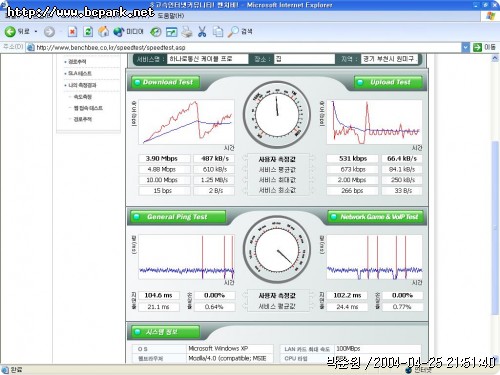Open the last 경로추적 sidebar sub-link
Image resolution: width=500 pixels, height=375 pixels.
(82, 119)
